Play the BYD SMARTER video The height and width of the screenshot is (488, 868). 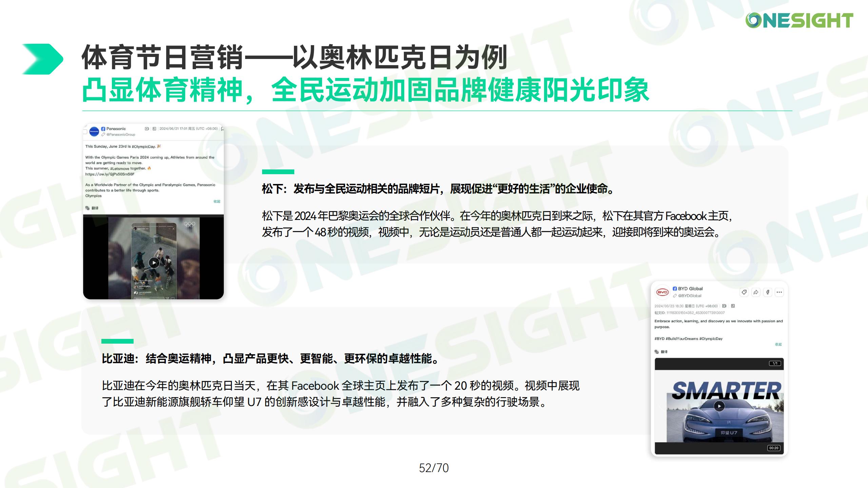[719, 406]
